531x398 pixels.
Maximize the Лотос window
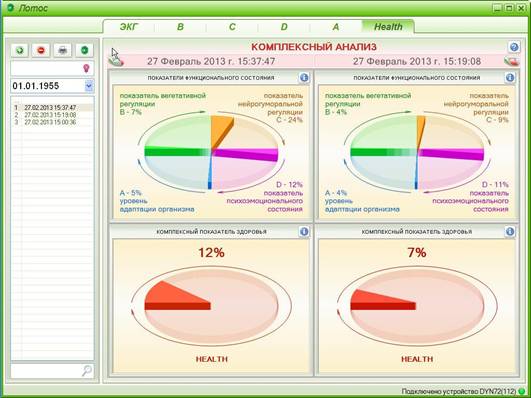click(509, 8)
